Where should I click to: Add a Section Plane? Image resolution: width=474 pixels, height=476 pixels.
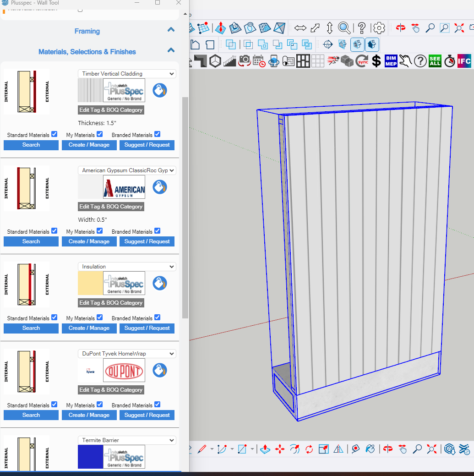click(328, 44)
